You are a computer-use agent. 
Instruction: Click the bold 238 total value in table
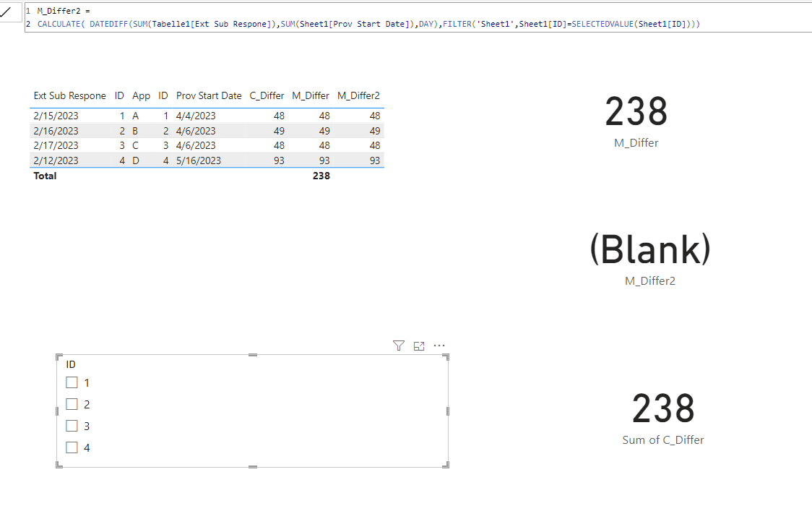(321, 176)
